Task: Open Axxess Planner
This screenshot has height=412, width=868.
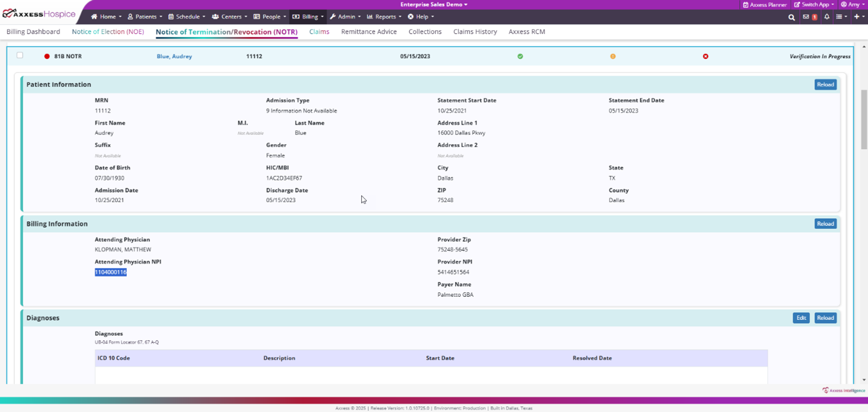Action: (764, 5)
